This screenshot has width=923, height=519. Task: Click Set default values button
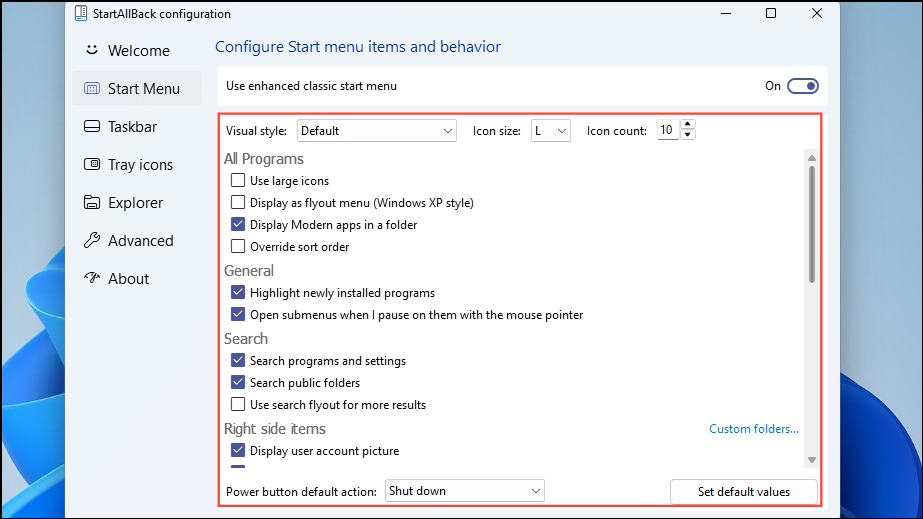pyautogui.click(x=744, y=491)
